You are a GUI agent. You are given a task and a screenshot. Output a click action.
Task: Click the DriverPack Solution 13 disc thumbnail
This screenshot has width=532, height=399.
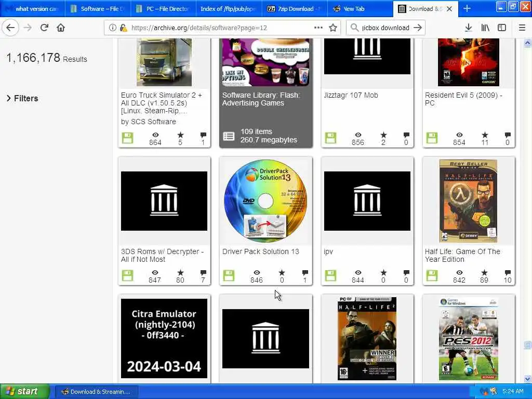265,201
